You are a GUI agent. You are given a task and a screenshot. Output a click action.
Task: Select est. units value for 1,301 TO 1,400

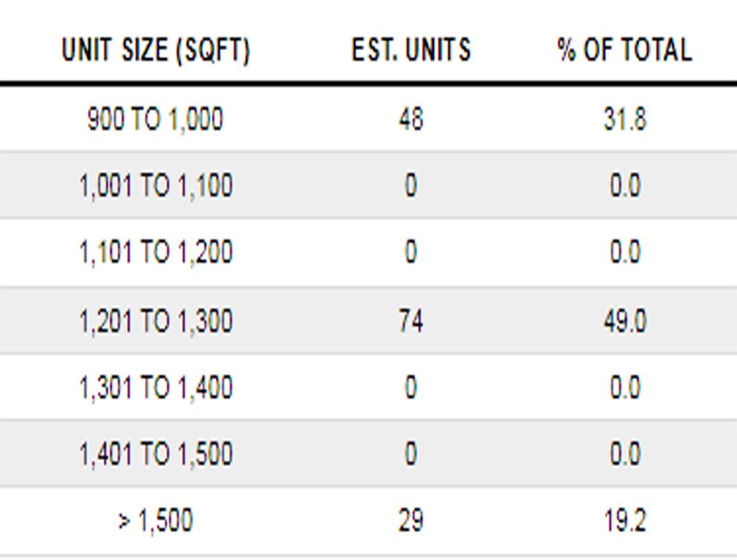click(411, 387)
